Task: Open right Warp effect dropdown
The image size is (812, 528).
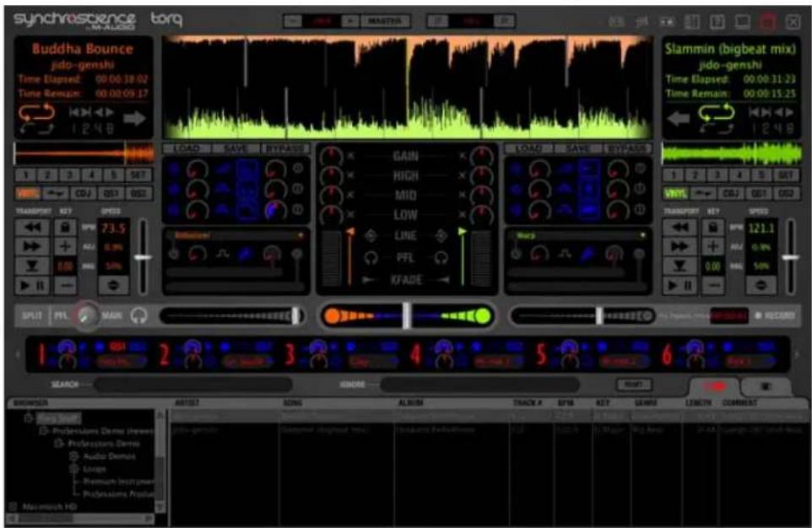Action: click(x=642, y=235)
